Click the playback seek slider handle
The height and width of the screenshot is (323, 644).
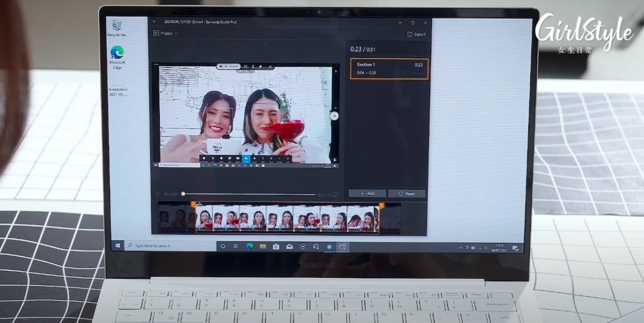coord(183,194)
